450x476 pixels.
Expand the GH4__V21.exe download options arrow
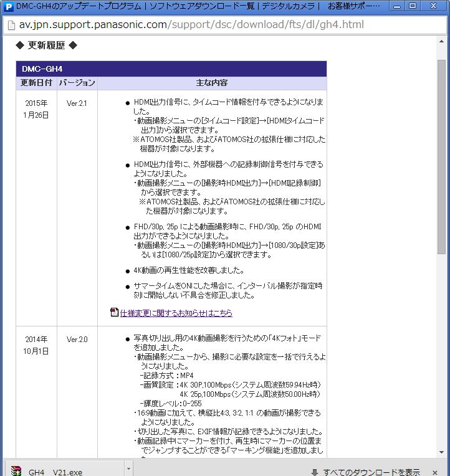click(129, 469)
